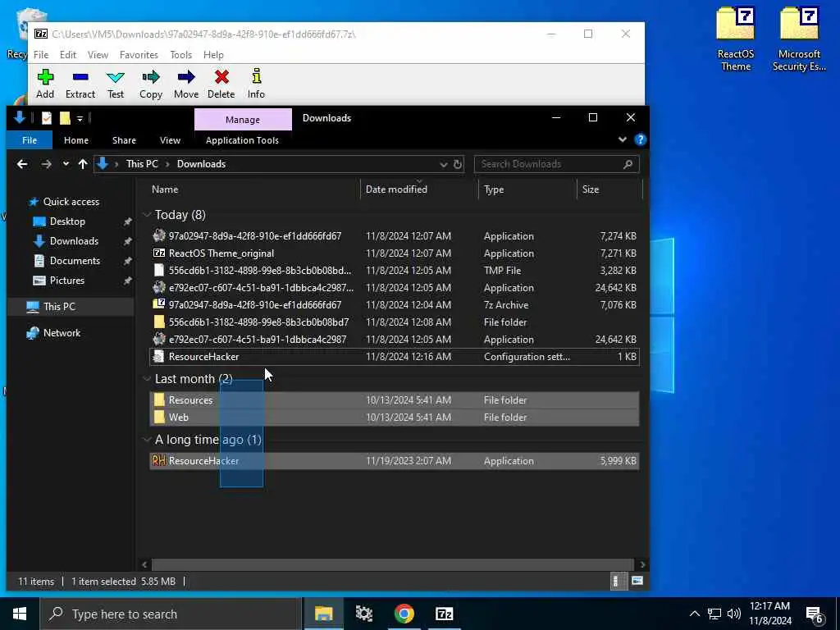Open Explorer help question mark icon
This screenshot has height=630, width=840.
640,139
